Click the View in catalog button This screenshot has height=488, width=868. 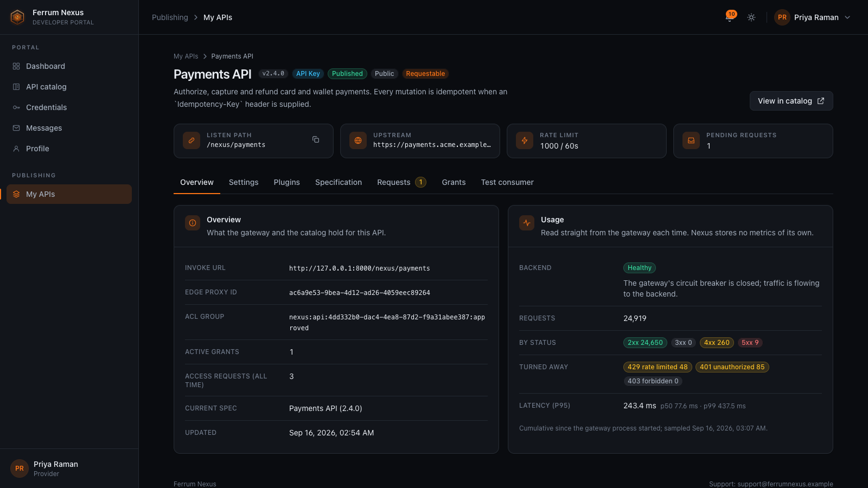pos(792,101)
